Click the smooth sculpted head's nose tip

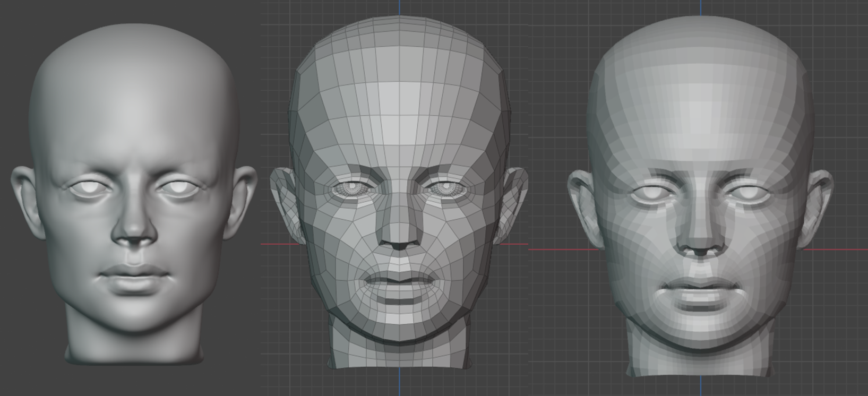tap(134, 236)
